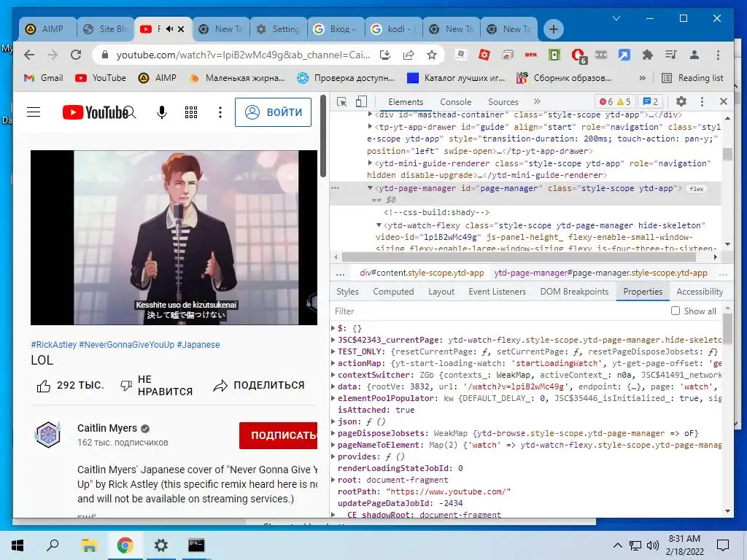Click the #NeverGonnaGiveYouUp hashtag

coord(127,345)
